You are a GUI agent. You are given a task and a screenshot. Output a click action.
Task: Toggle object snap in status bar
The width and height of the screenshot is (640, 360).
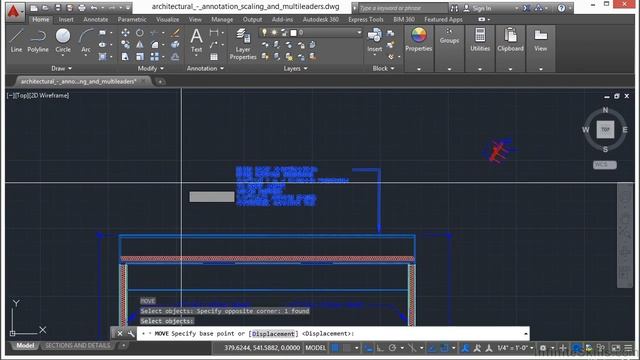pos(444,348)
